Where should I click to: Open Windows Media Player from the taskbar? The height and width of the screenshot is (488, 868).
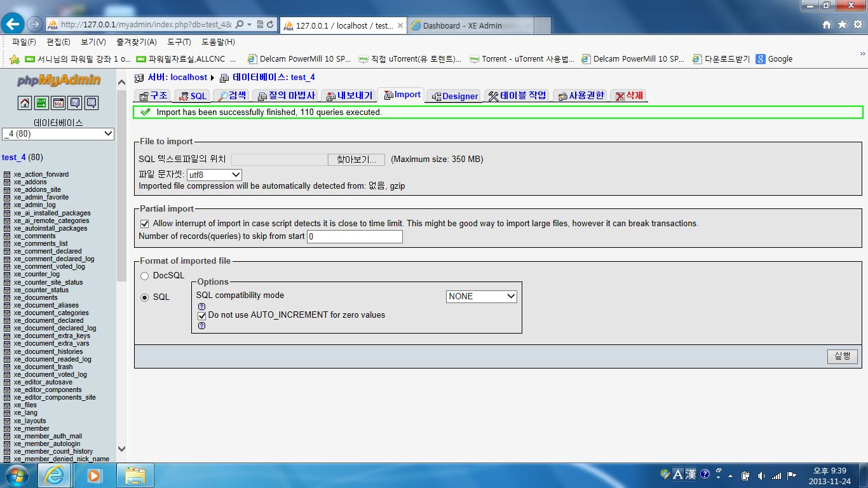pyautogui.click(x=95, y=475)
